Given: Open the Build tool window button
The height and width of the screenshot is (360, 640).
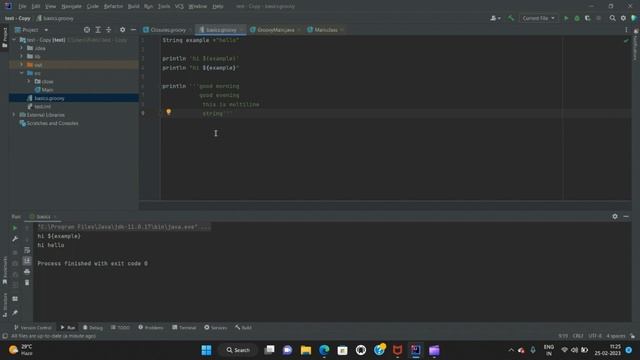Looking at the screenshot, I should click(x=243, y=327).
